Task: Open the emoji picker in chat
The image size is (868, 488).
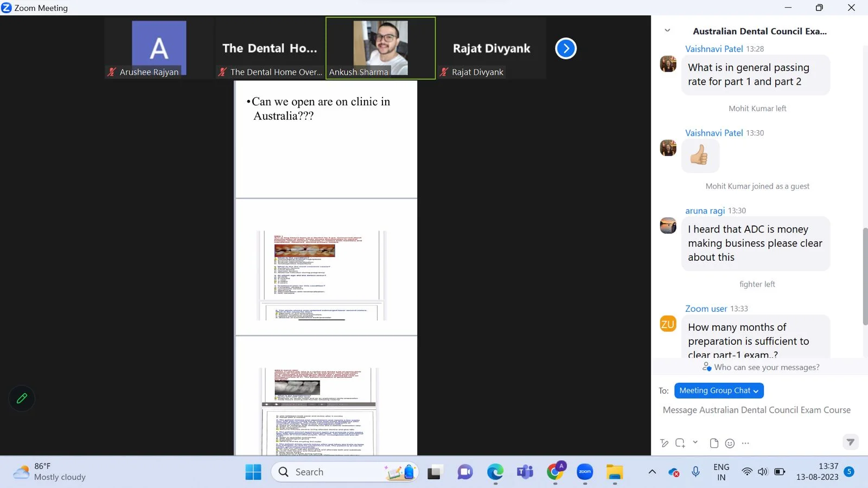Action: [730, 443]
